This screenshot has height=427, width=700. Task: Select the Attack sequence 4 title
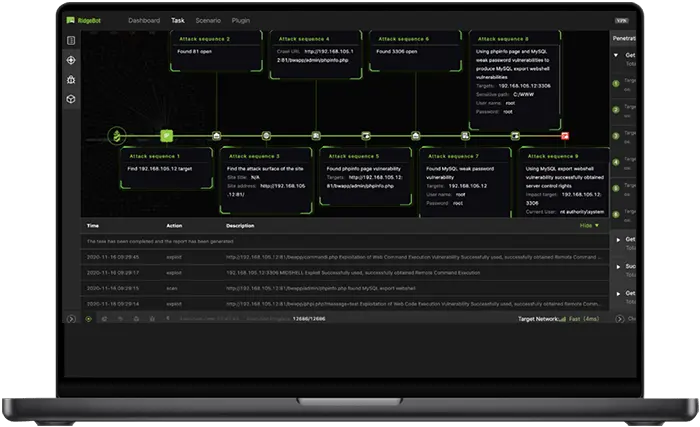point(304,39)
